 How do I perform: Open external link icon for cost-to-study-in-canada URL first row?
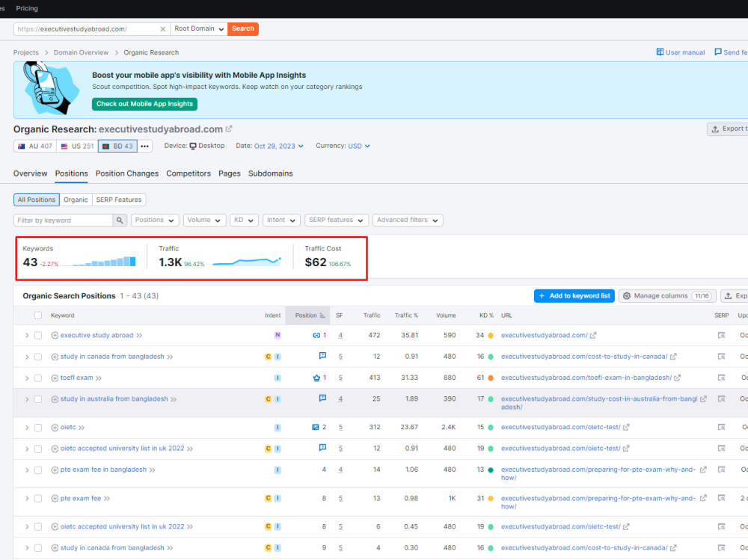click(673, 357)
